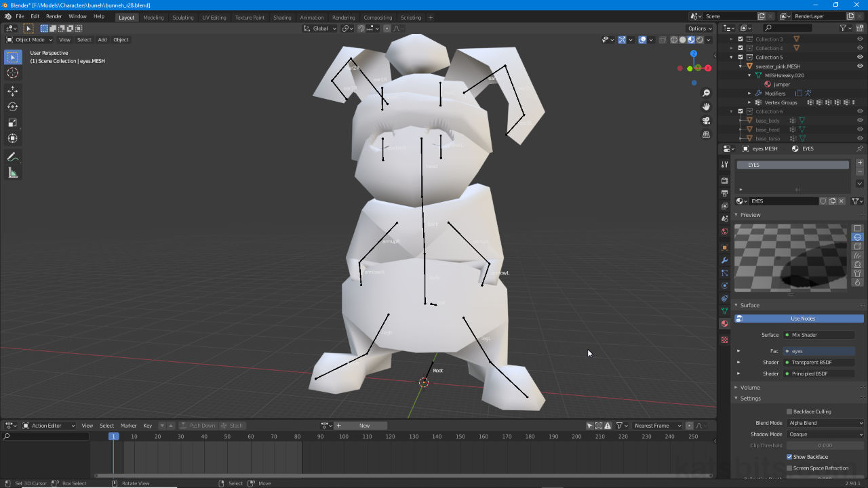Image resolution: width=868 pixels, height=488 pixels.
Task: Click the Z axis on the navigation gizmo
Action: click(x=694, y=54)
